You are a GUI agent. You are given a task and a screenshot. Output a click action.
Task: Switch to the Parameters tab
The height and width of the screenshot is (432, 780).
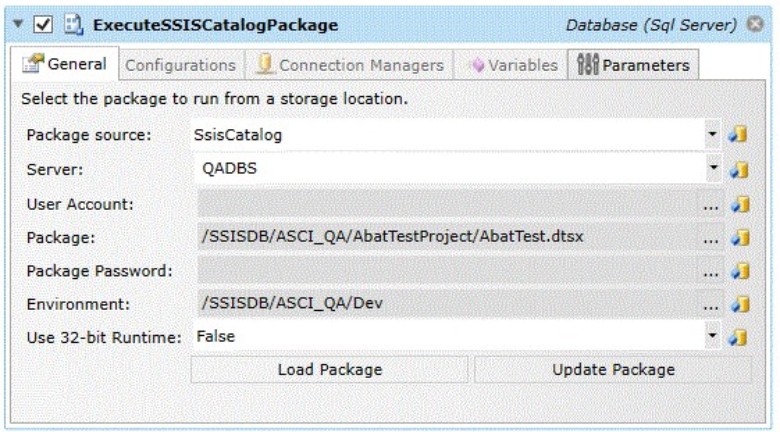633,65
